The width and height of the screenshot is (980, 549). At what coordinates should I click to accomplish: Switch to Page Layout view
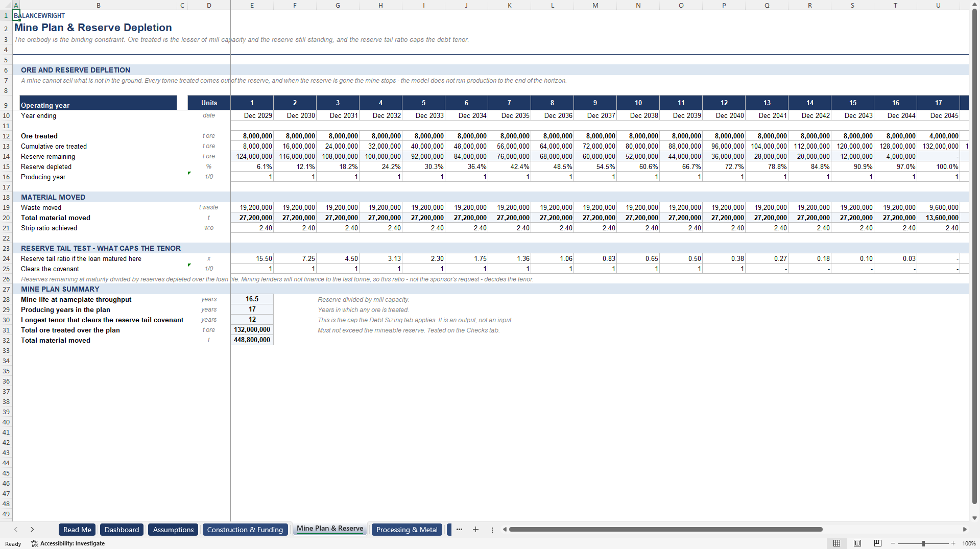coord(857,543)
